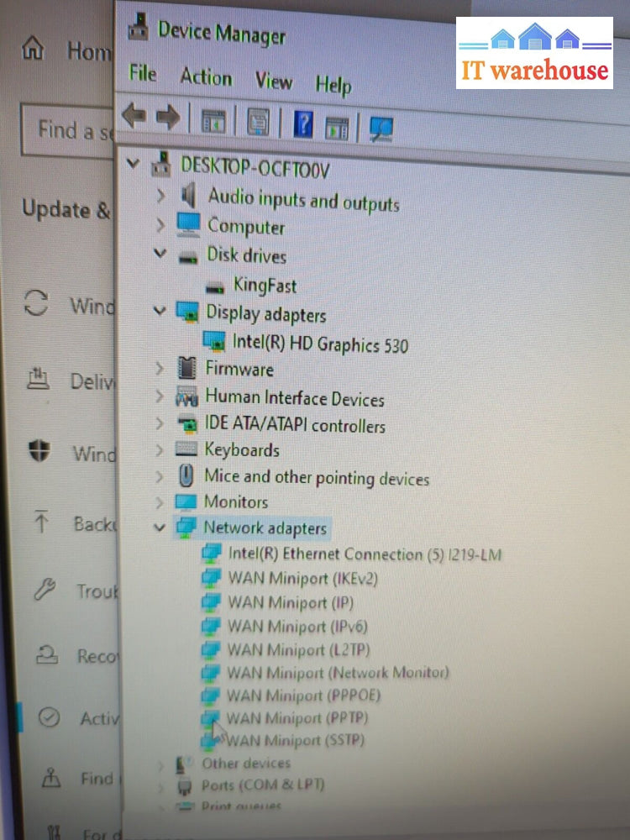Click the Forward arrow toolbar icon

(168, 118)
